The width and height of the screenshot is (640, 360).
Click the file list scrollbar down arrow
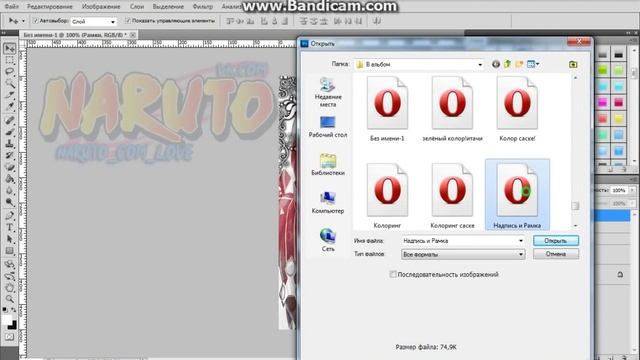pyautogui.click(x=576, y=225)
